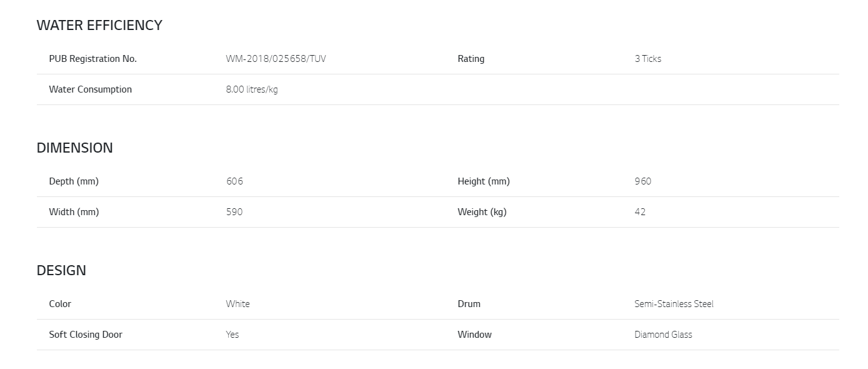Click the Height (mm) label

pos(483,181)
